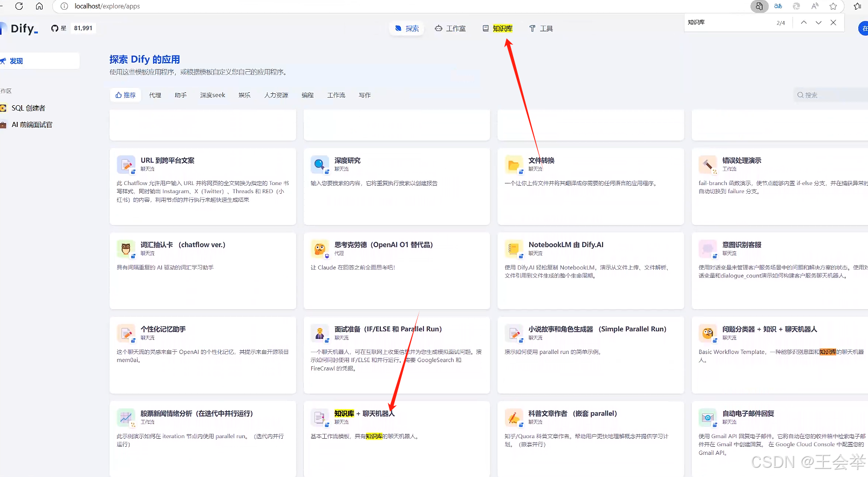The height and width of the screenshot is (477, 868).
Task: Open the NotebookLM 由 Dify.AI card title
Action: point(566,244)
